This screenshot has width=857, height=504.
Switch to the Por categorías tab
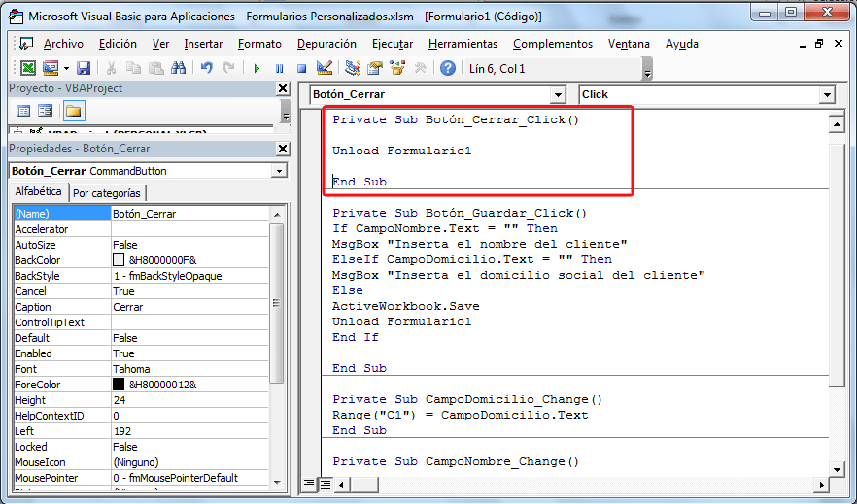coord(107,193)
